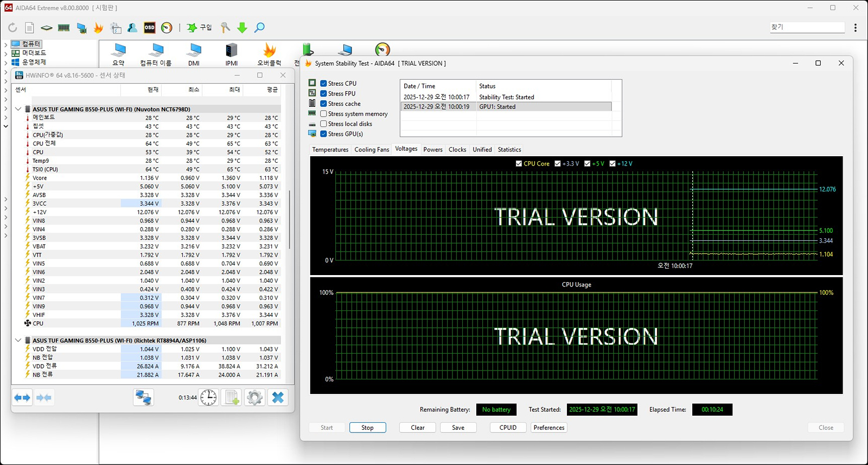This screenshot has height=465, width=868.
Task: Expand the 컴퓨터 tree node
Action: 6,44
